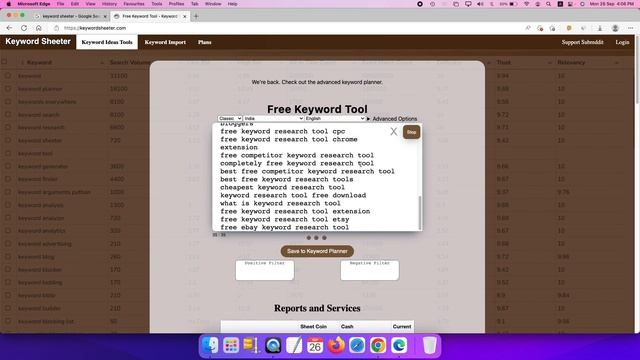Go back using browser back arrow
This screenshot has width=640, height=360.
9,28
